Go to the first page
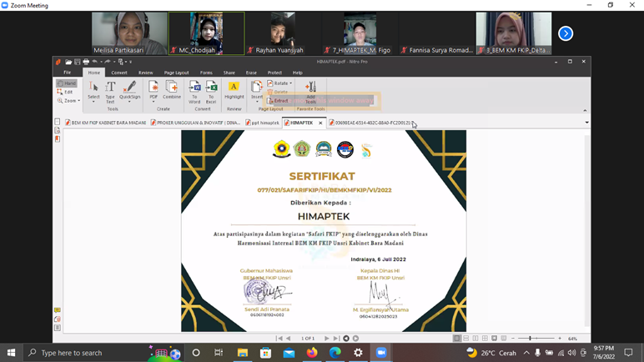644x362 pixels. (279, 338)
